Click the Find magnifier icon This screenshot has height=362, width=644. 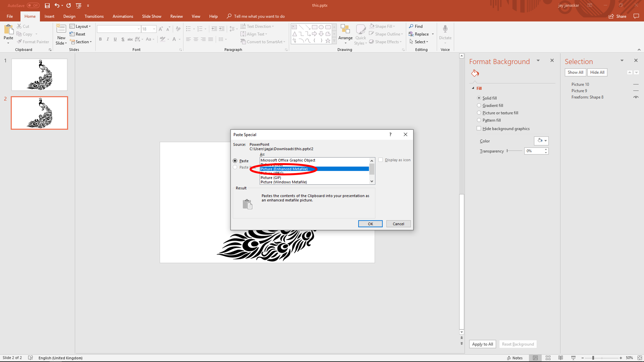pyautogui.click(x=411, y=26)
